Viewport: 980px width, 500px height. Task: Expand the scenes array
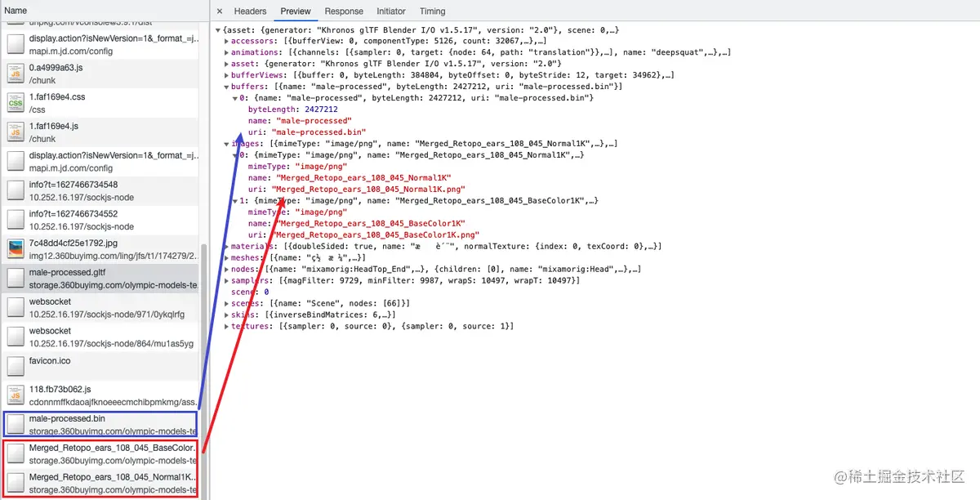pos(227,303)
